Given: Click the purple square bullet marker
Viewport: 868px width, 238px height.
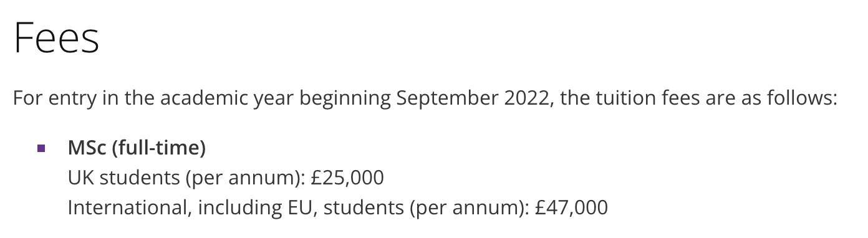Looking at the screenshot, I should 41,149.
